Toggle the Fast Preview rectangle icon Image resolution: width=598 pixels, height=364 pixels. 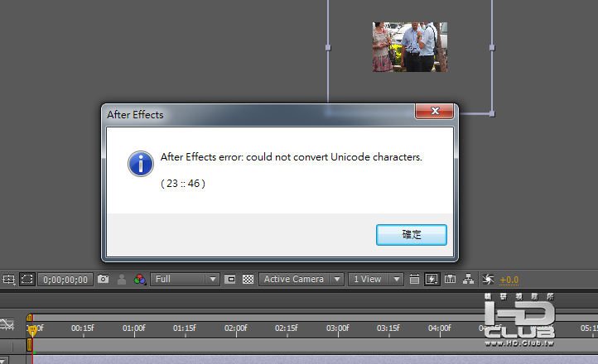pos(229,280)
